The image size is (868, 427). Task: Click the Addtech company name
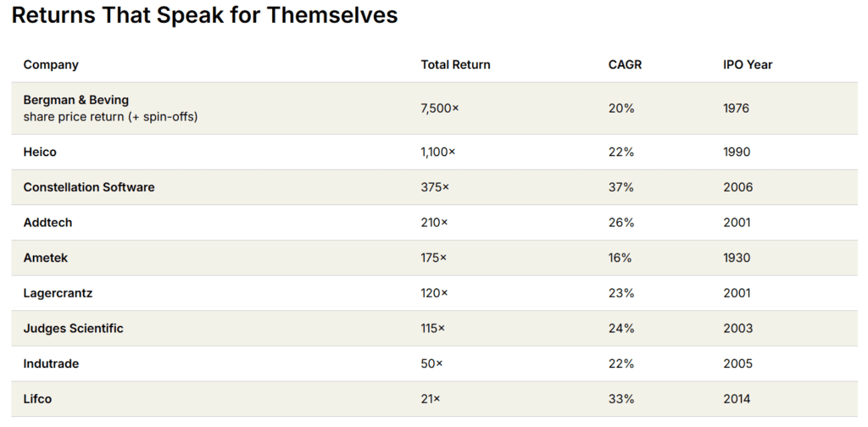(47, 223)
